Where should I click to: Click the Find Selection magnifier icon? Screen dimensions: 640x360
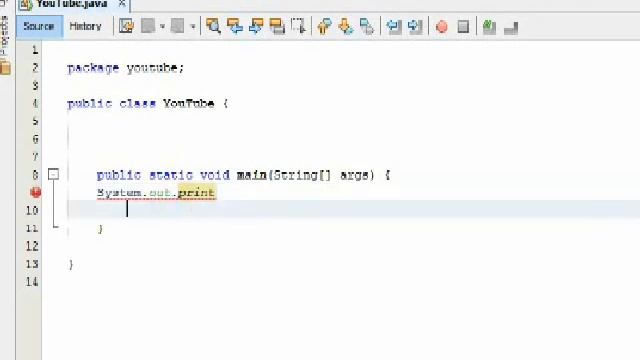click(x=213, y=27)
